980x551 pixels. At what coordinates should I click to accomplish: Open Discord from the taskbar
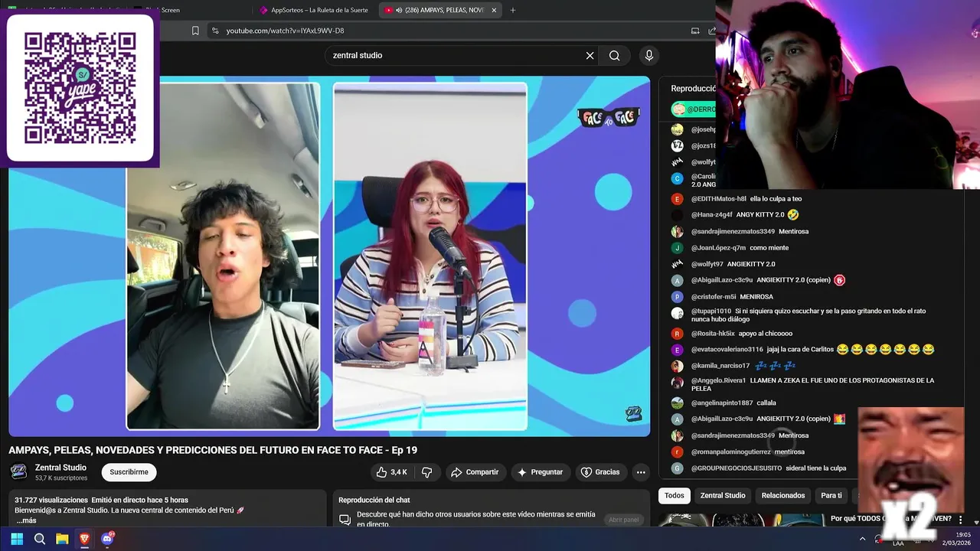[107, 539]
